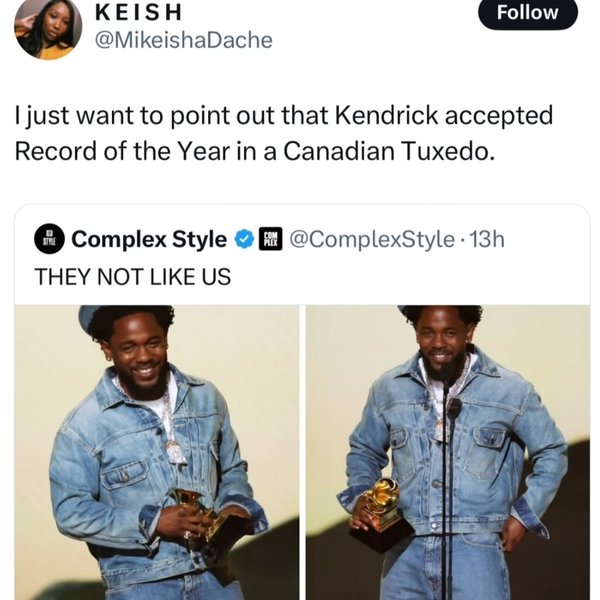Click the Grammy trophy in the right photo
Screen dimensions: 600x600
(382, 514)
